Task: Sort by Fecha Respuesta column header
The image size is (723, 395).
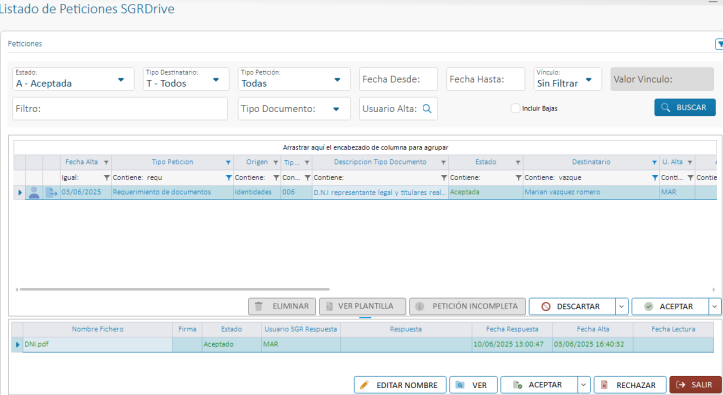Action: (x=512, y=329)
